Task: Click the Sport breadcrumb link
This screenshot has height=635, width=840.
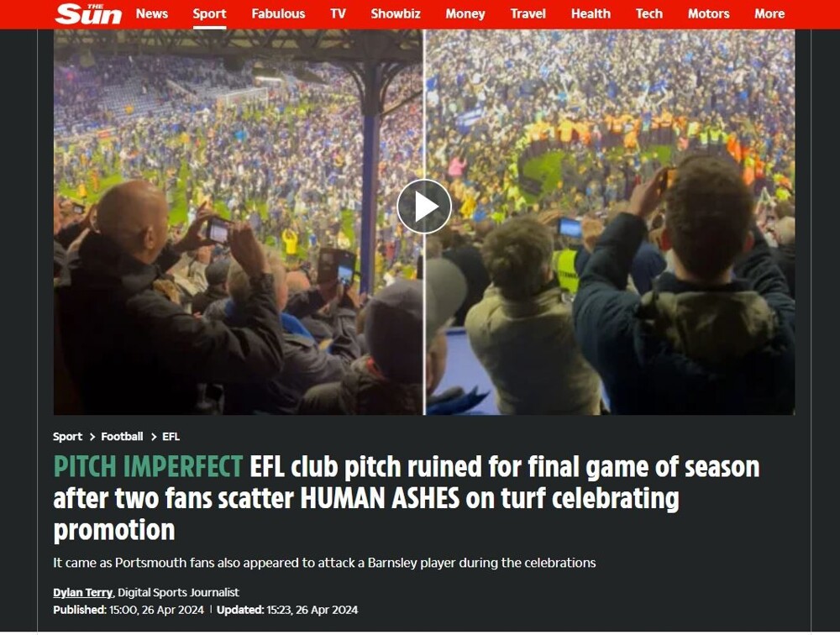Action: click(x=67, y=437)
